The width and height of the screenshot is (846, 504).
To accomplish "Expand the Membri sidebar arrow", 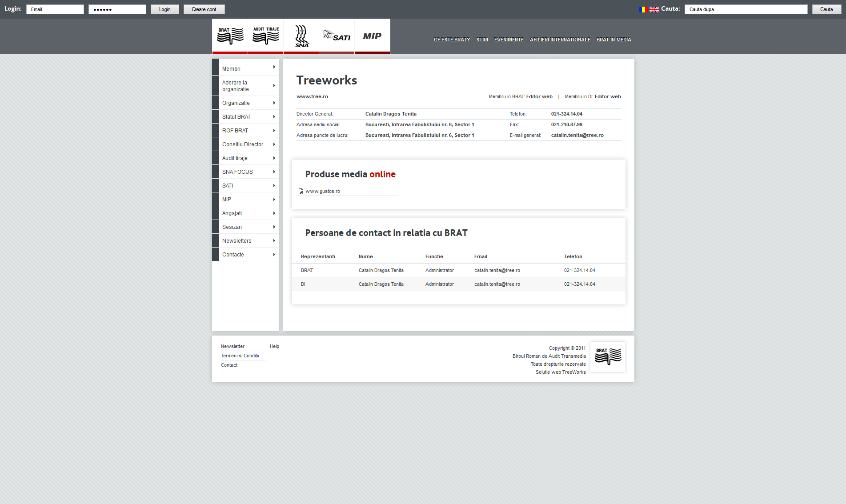I will pyautogui.click(x=274, y=67).
